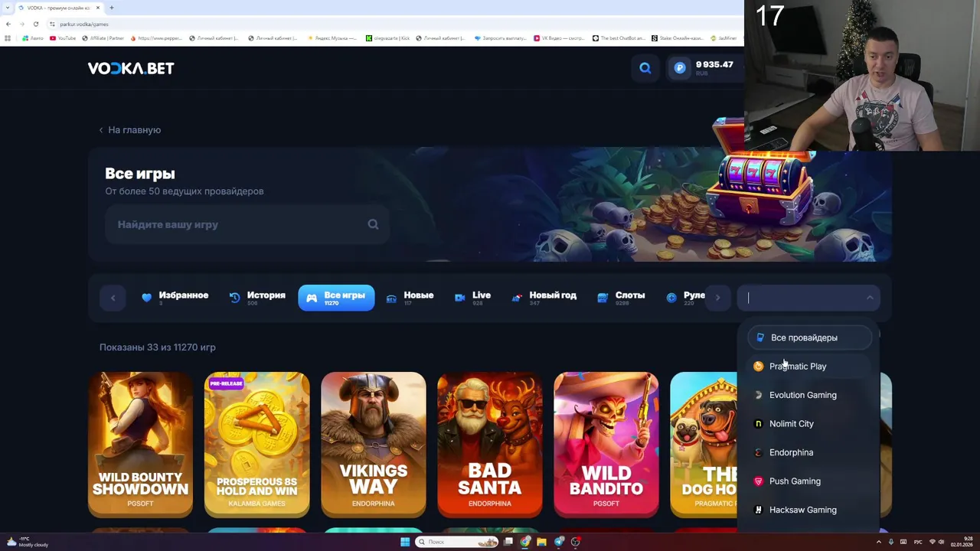980x551 pixels.
Task: Open site search magnifier icon in header
Action: [x=645, y=68]
